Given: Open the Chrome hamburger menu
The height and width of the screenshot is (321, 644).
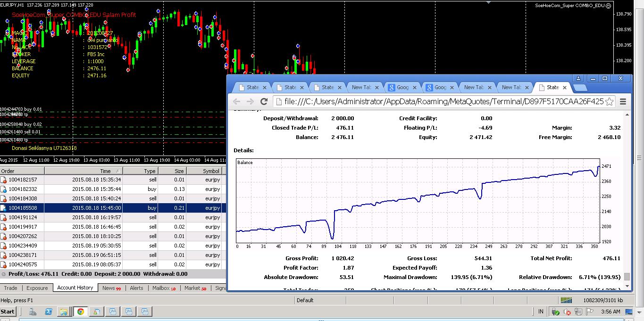Looking at the screenshot, I should pyautogui.click(x=623, y=101).
